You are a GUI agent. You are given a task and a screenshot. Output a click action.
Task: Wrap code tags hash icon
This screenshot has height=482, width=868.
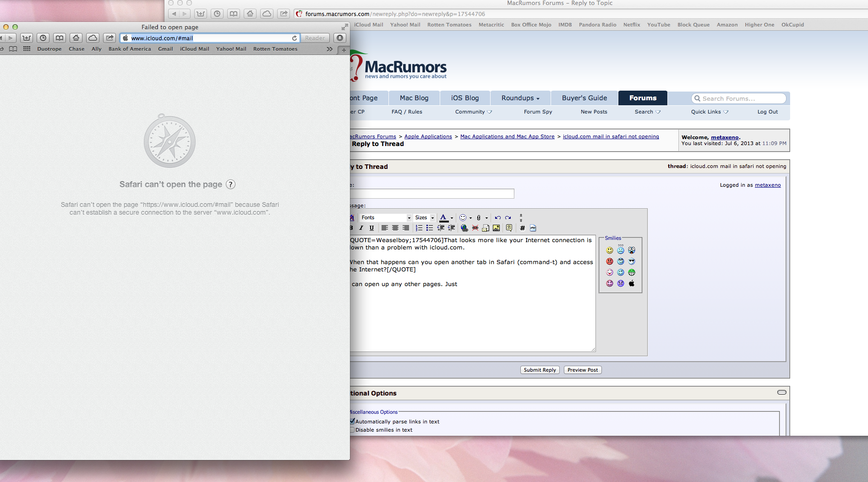coord(522,228)
